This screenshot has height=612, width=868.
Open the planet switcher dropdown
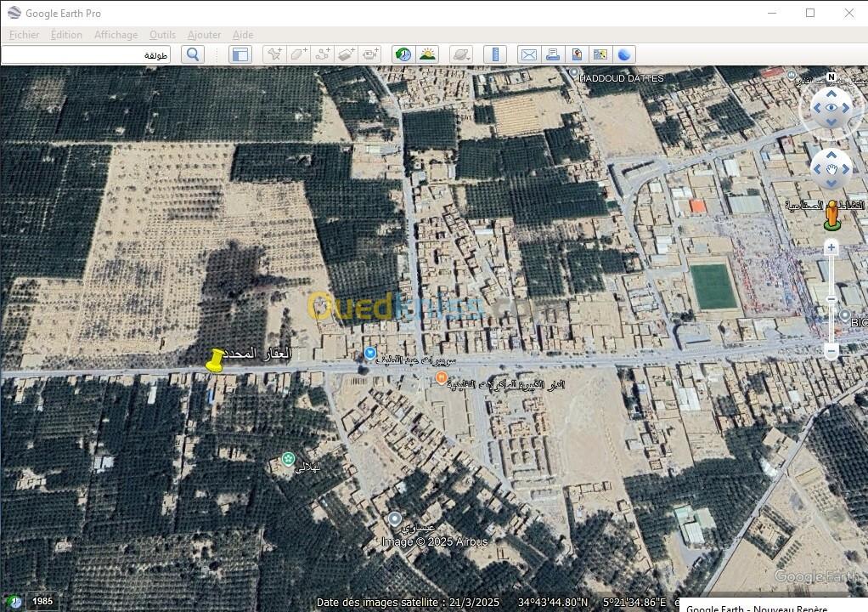pos(460,54)
